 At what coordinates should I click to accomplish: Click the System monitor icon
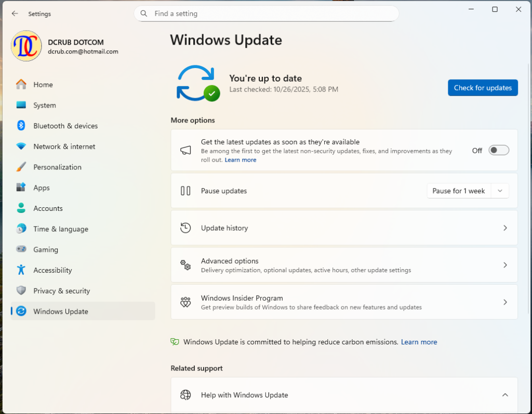21,105
